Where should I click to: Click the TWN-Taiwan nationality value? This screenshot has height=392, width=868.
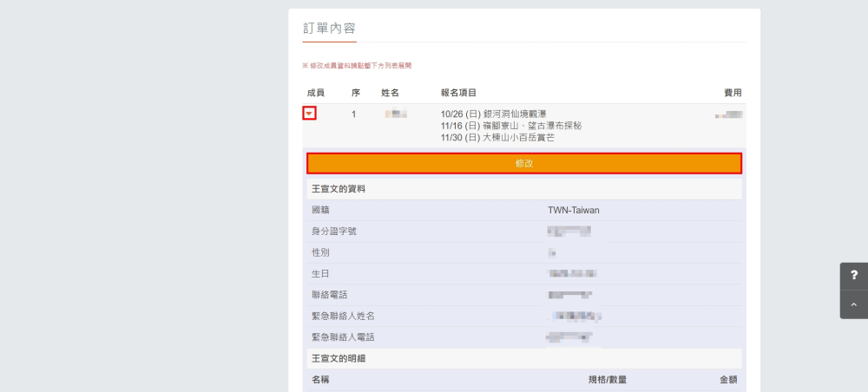(573, 210)
